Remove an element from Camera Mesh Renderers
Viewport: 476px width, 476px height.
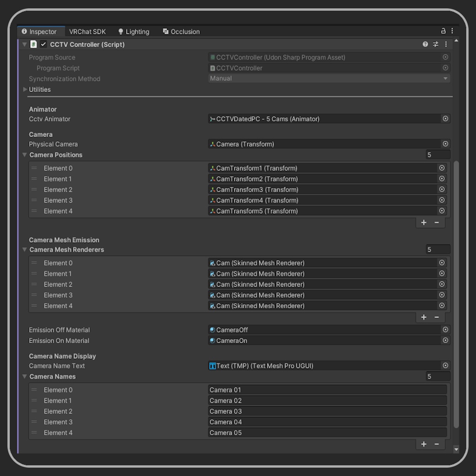(x=436, y=317)
